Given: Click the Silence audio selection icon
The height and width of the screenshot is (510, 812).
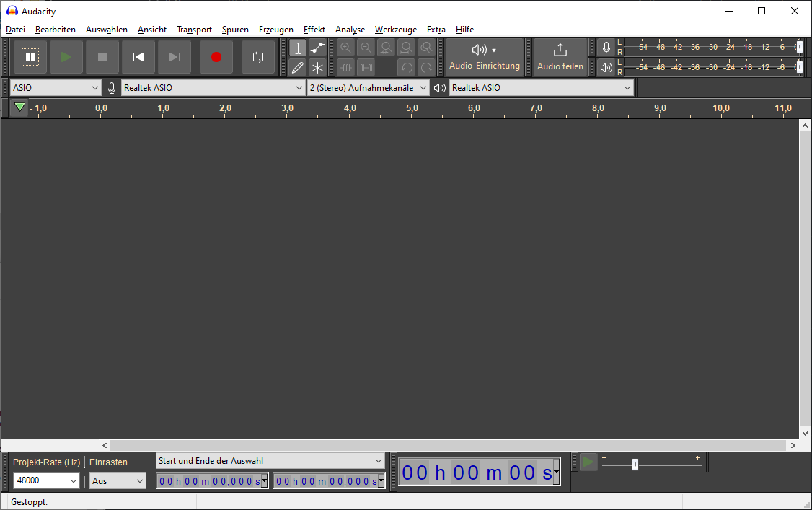Looking at the screenshot, I should [366, 67].
